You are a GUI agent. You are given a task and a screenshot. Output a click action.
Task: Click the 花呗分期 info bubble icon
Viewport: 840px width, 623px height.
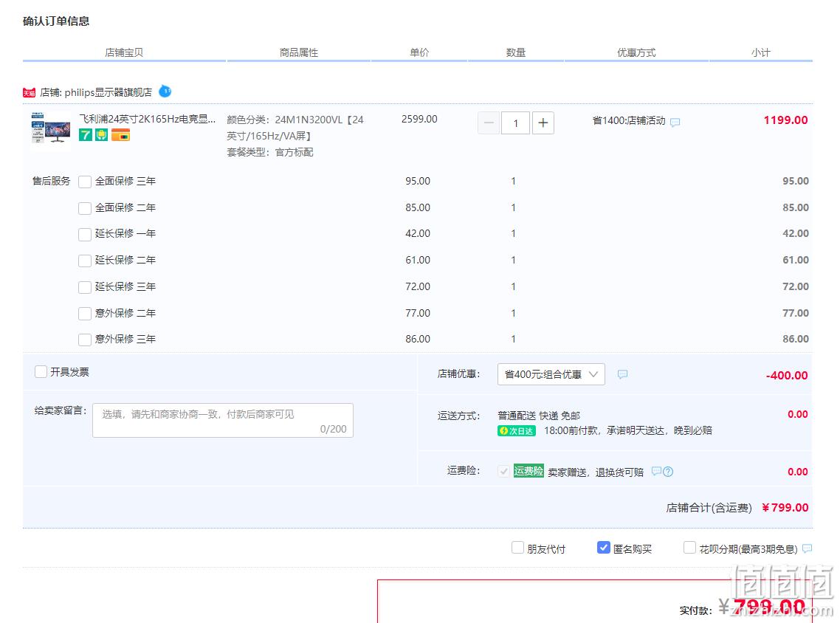pyautogui.click(x=808, y=548)
